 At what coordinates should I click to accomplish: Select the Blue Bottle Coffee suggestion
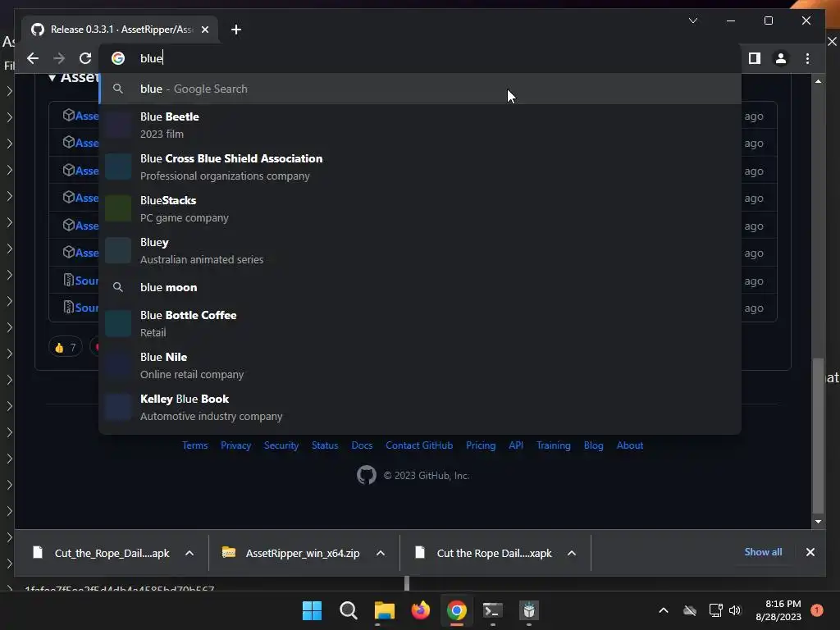point(420,323)
